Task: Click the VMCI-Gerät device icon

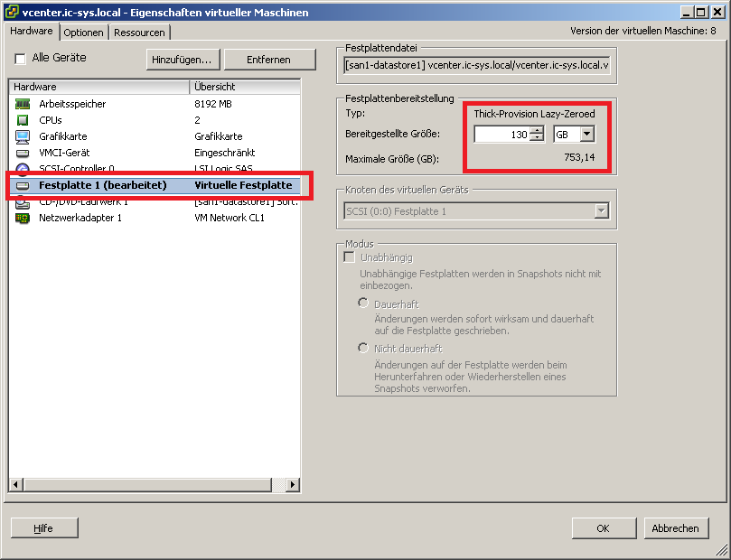Action: click(x=23, y=153)
